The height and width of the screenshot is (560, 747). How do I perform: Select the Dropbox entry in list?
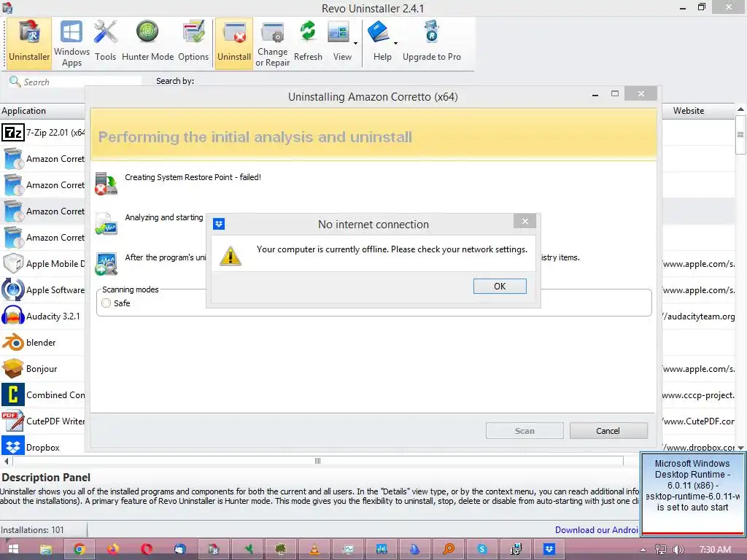point(42,447)
